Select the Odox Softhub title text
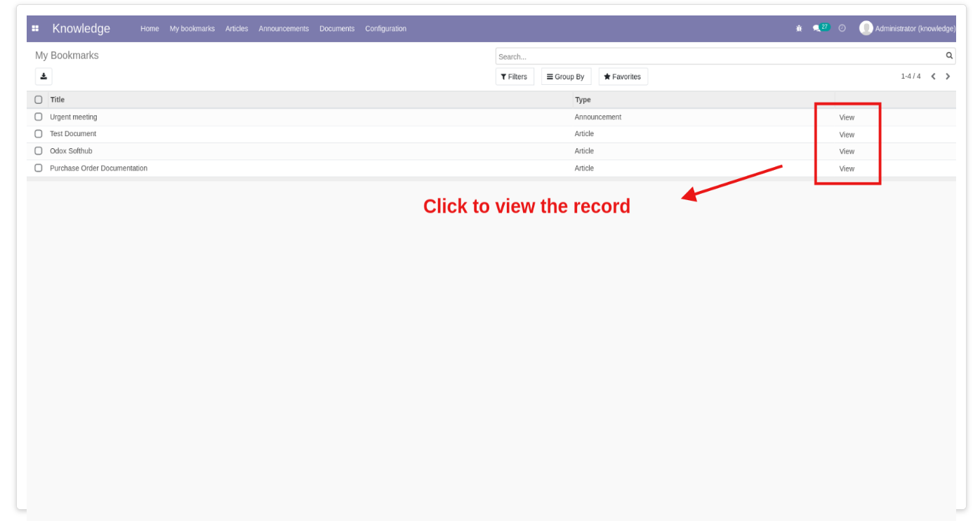Image resolution: width=980 pixels, height=521 pixels. 71,151
